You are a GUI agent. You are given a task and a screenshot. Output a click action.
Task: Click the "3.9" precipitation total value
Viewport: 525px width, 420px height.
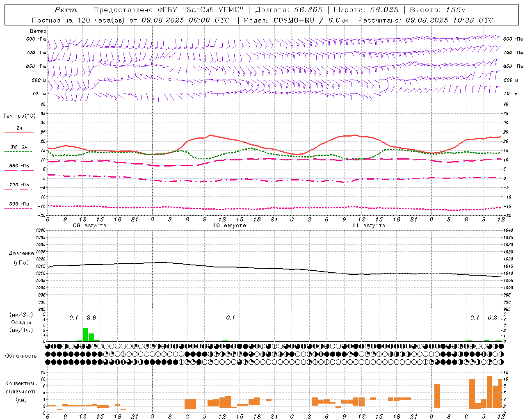[91, 317]
